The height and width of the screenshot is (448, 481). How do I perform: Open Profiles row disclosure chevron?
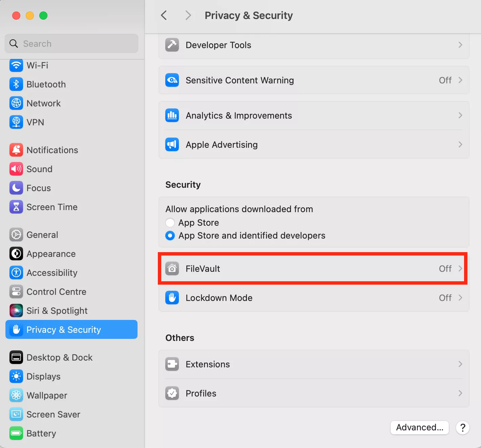460,393
